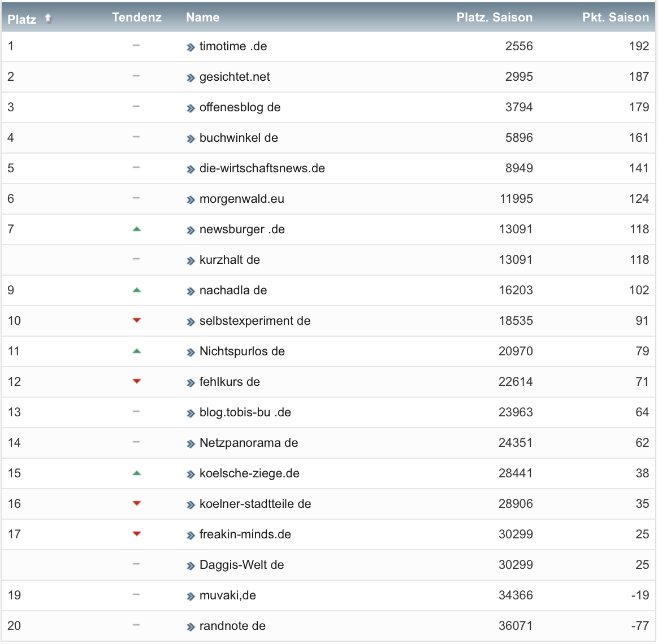The height and width of the screenshot is (644, 658).
Task: Click the arrow icon before buchwinkel de
Action: click(x=191, y=139)
